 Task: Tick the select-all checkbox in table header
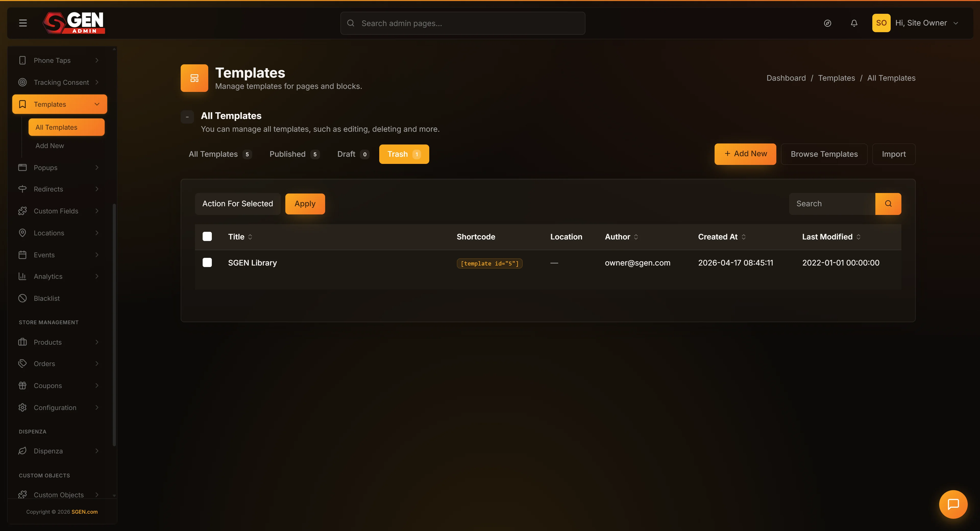(x=207, y=236)
